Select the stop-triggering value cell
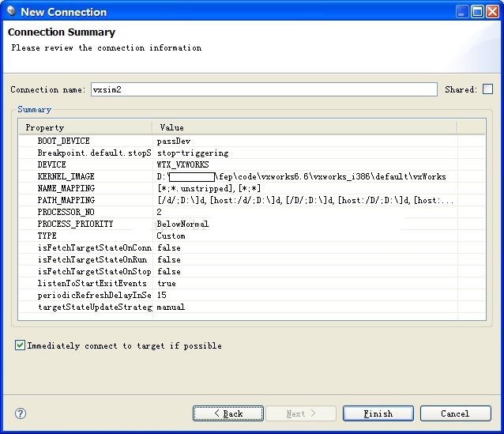The image size is (504, 434). click(193, 153)
